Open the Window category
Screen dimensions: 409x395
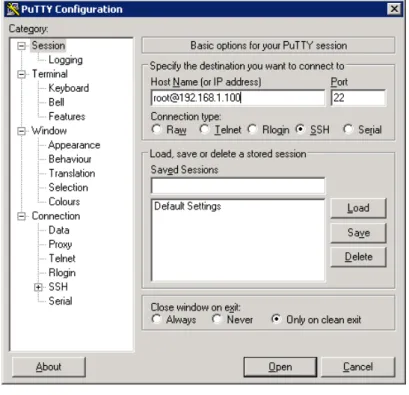49,131
